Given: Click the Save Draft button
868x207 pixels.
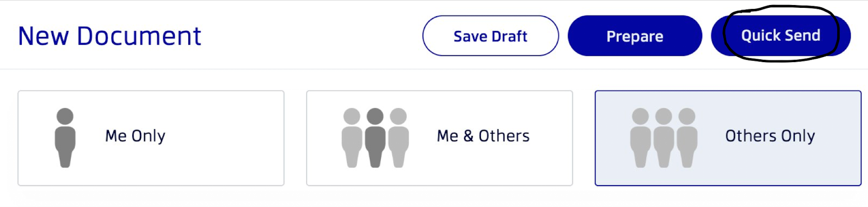Looking at the screenshot, I should point(490,36).
